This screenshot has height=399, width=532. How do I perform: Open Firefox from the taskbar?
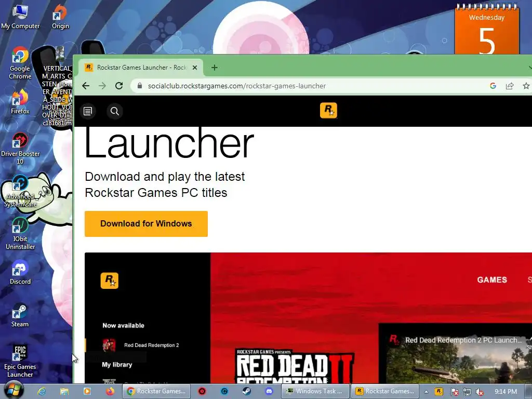tap(110, 391)
